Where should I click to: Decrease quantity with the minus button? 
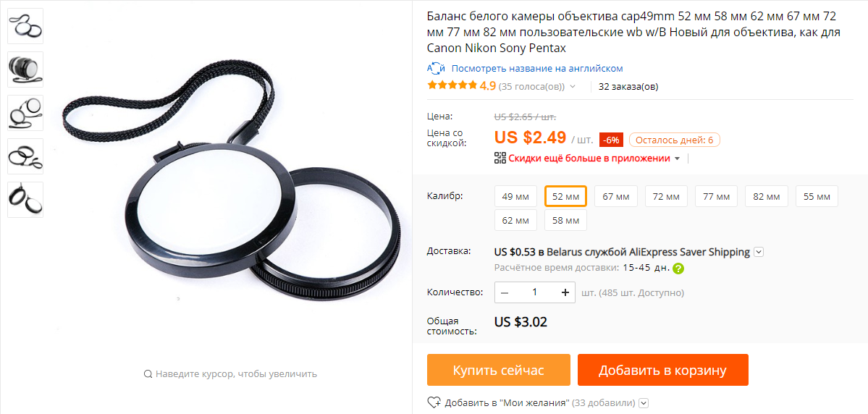(505, 292)
